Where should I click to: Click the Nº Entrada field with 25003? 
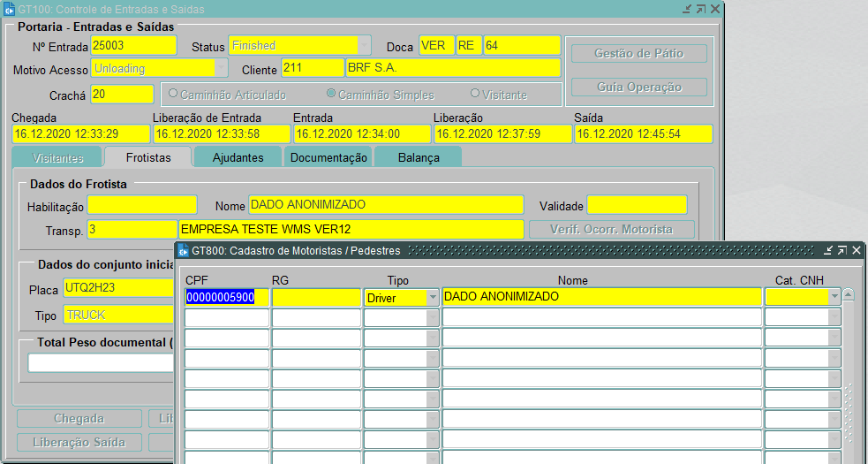(133, 45)
